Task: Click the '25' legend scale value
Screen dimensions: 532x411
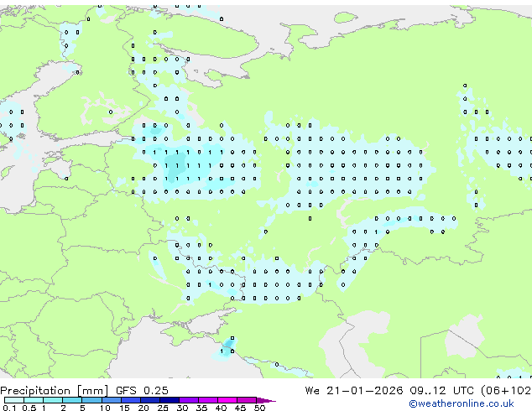Action: point(163,408)
